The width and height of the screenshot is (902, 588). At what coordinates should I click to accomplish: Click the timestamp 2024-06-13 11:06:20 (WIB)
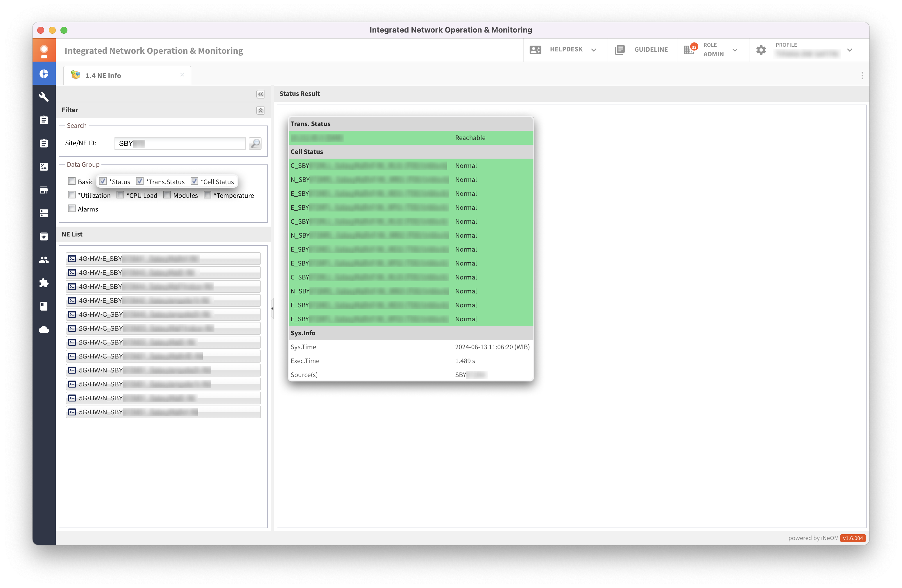click(x=492, y=347)
